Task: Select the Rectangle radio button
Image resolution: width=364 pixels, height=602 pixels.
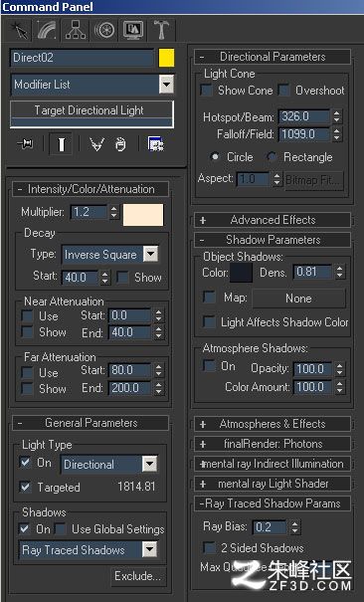Action: point(272,156)
